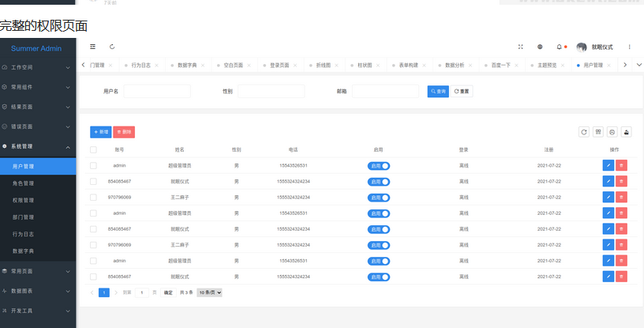Expand the 工作空间 sidebar menu
The width and height of the screenshot is (644, 328).
38,67
